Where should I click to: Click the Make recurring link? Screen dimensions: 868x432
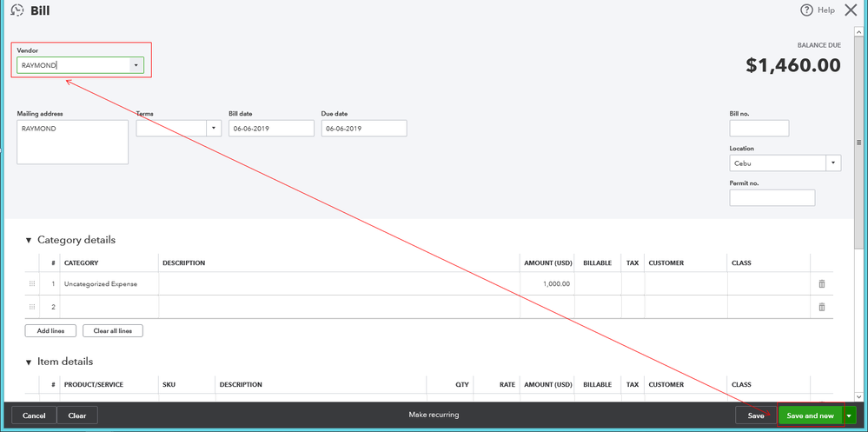coord(434,415)
